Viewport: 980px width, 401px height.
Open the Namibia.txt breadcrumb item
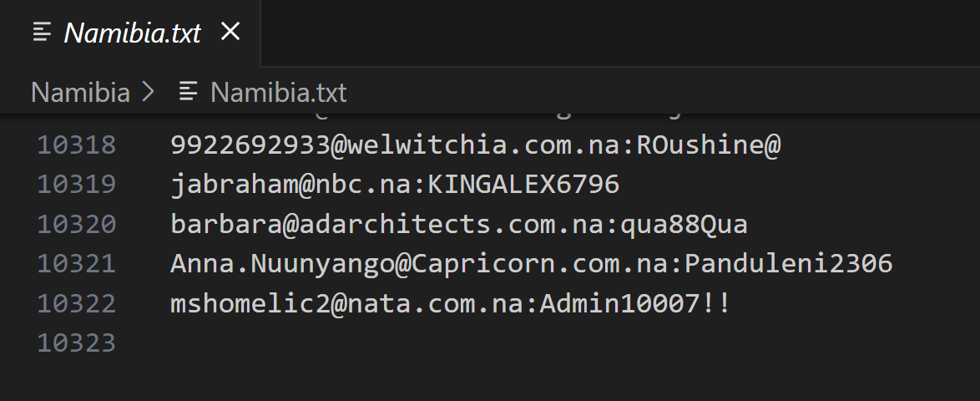pyautogui.click(x=278, y=92)
